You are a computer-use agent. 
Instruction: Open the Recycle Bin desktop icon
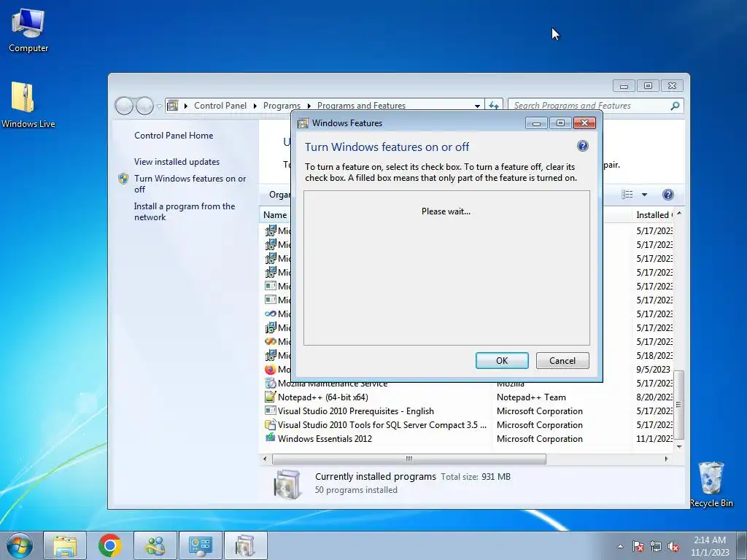(x=711, y=484)
